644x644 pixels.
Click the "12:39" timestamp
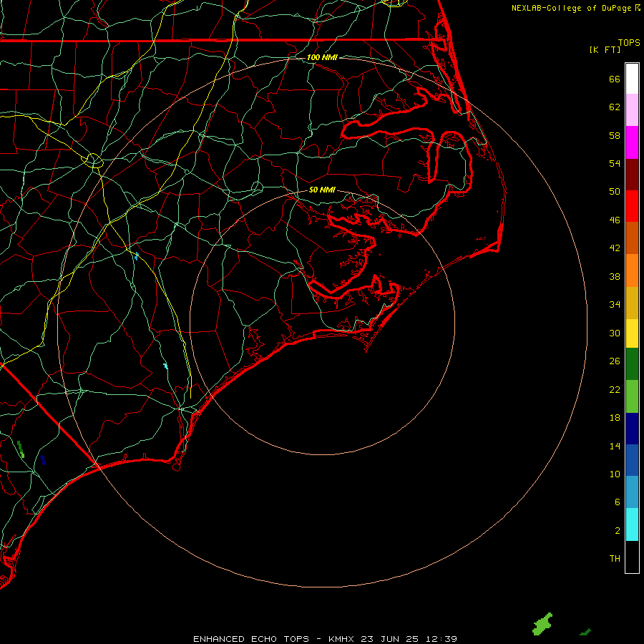(x=441, y=639)
